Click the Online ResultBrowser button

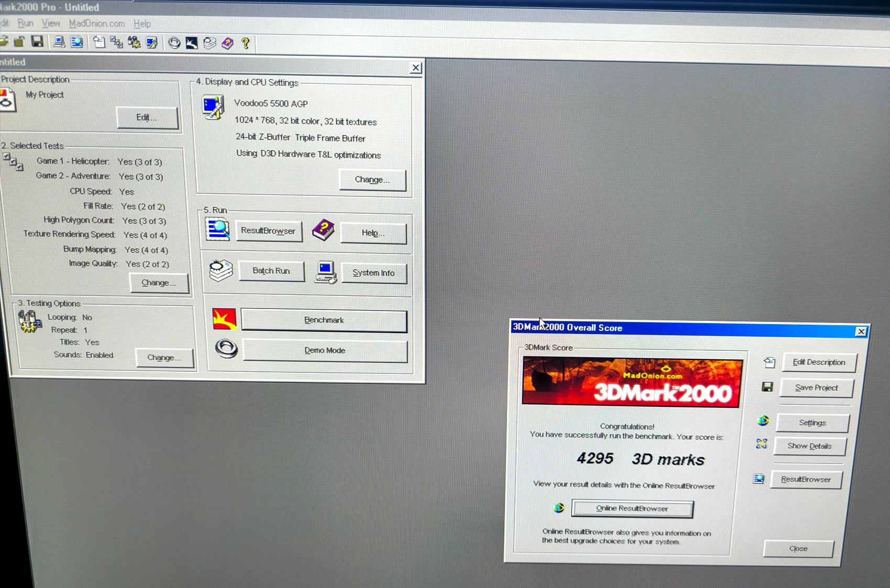[632, 508]
